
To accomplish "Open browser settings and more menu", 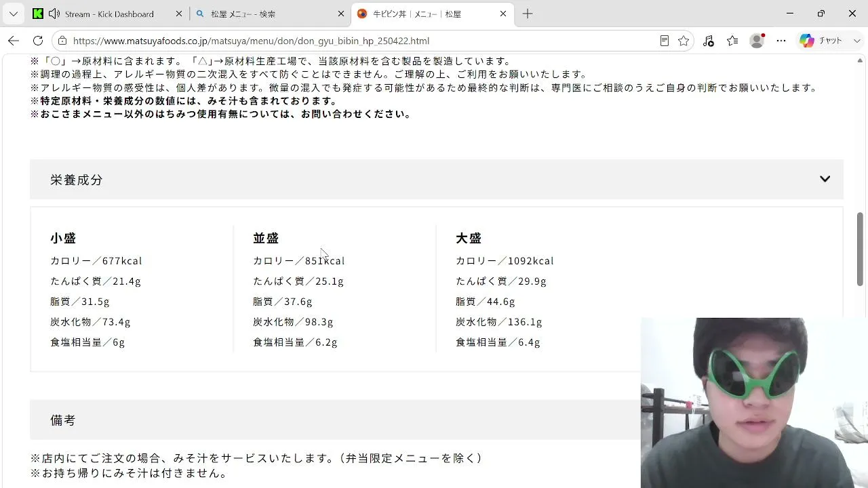I will pyautogui.click(x=781, y=41).
